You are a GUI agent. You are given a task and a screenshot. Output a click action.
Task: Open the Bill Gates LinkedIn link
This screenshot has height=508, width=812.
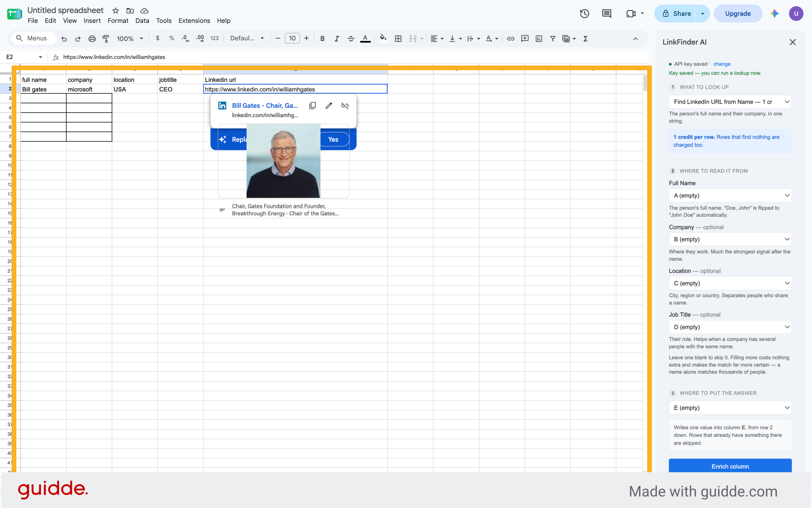[x=265, y=105]
